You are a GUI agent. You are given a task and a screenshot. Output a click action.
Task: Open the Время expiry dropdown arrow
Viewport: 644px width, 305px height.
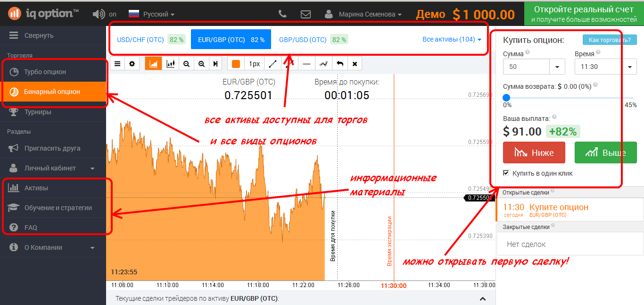click(629, 67)
